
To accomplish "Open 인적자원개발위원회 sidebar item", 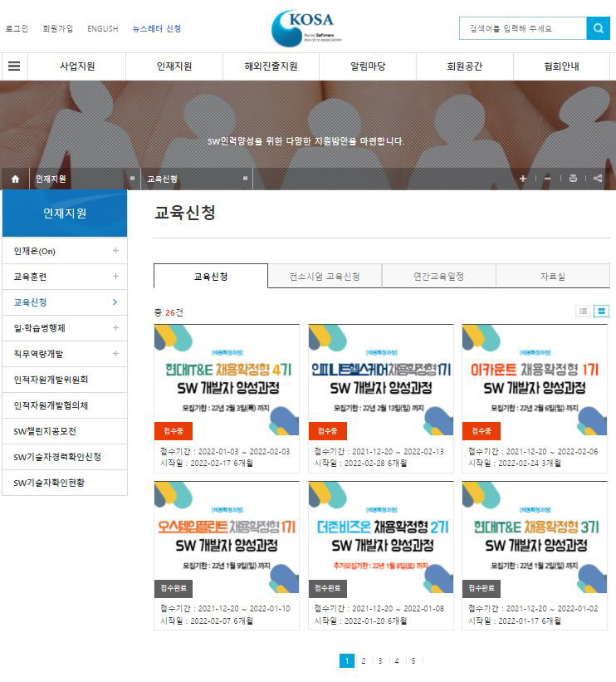I will tap(65, 380).
